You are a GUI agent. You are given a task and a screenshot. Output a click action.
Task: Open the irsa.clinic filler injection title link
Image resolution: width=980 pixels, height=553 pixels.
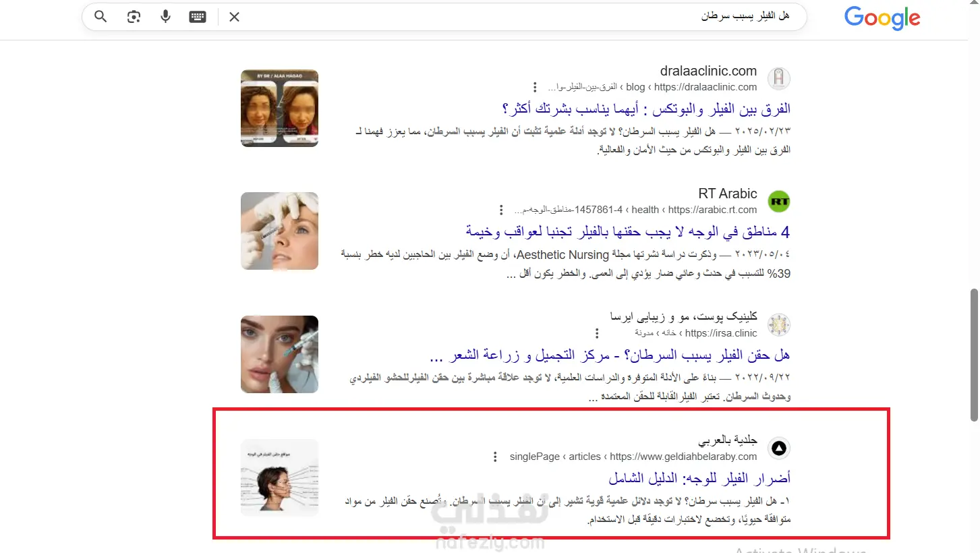tap(610, 355)
